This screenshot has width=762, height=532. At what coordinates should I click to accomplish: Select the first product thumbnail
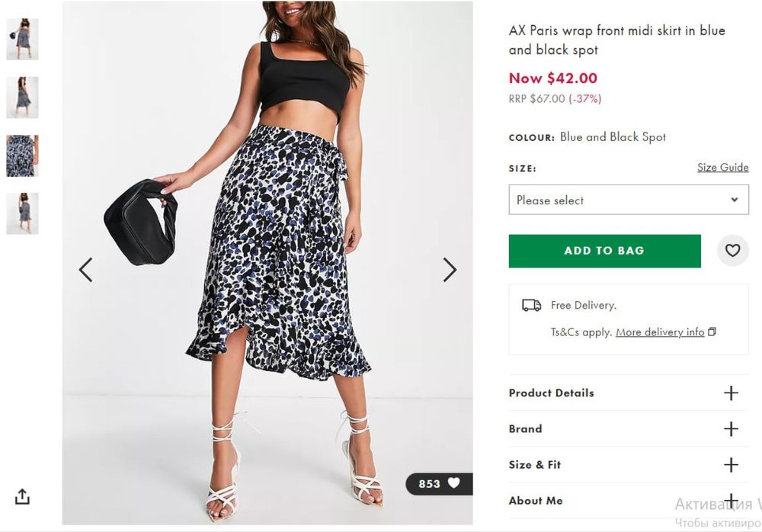[22, 39]
